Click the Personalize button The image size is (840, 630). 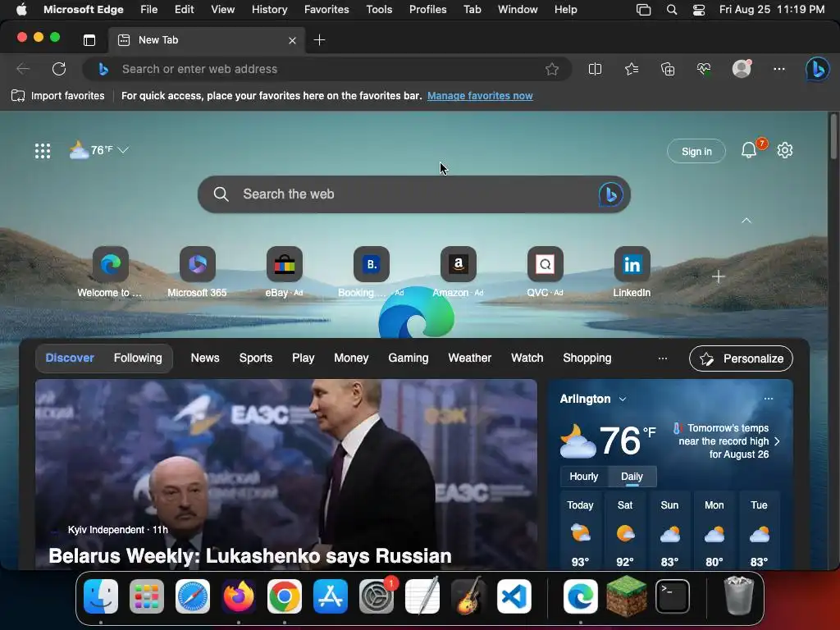coord(741,358)
